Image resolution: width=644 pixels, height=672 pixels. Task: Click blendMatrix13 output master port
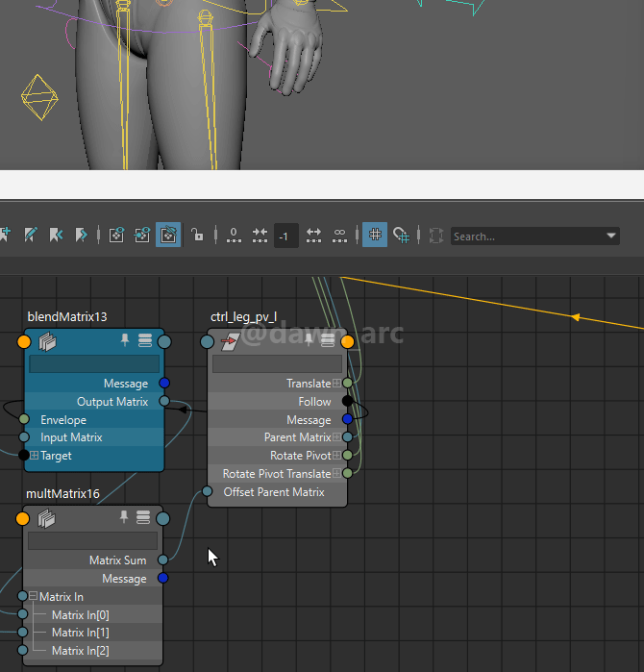pyautogui.click(x=164, y=341)
